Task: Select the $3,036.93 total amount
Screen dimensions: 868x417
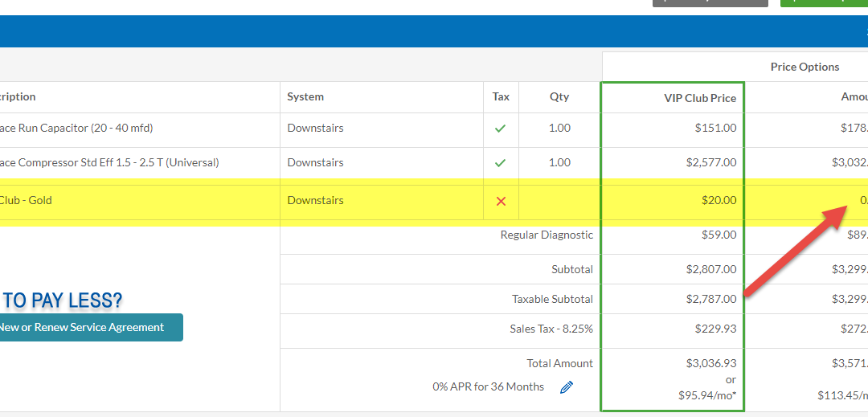Action: coord(710,363)
